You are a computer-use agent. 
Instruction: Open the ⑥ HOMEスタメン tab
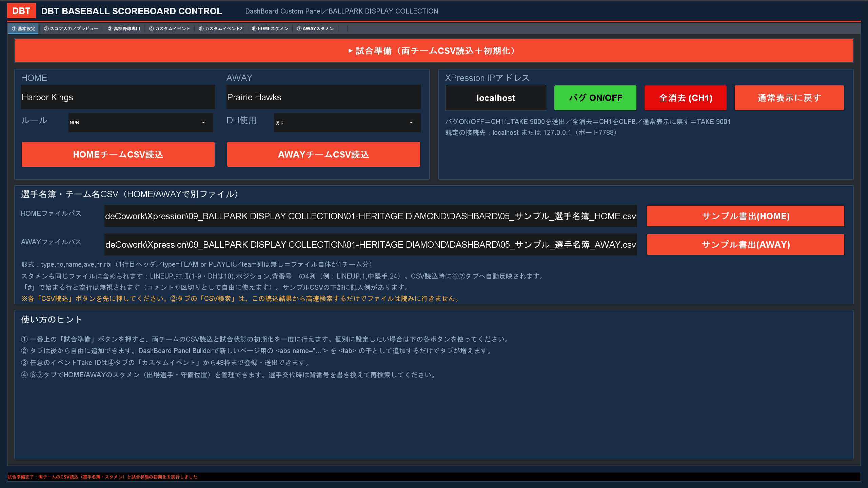tap(270, 28)
